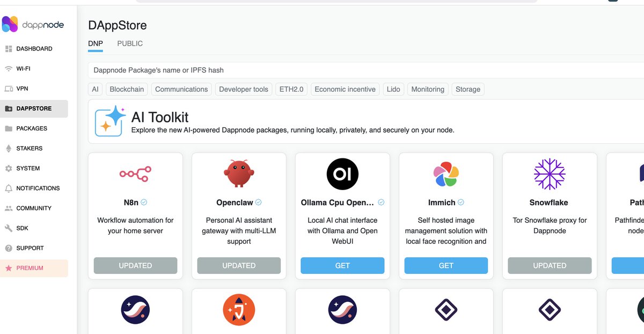Toggle the Communications category filter
The image size is (644, 334).
[181, 89]
